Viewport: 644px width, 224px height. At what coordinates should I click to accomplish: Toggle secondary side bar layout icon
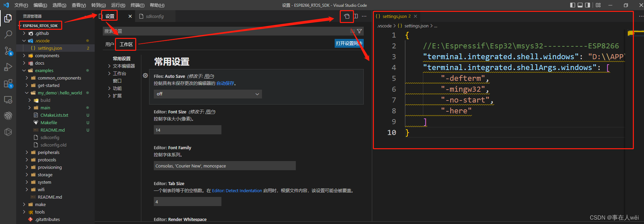click(588, 5)
